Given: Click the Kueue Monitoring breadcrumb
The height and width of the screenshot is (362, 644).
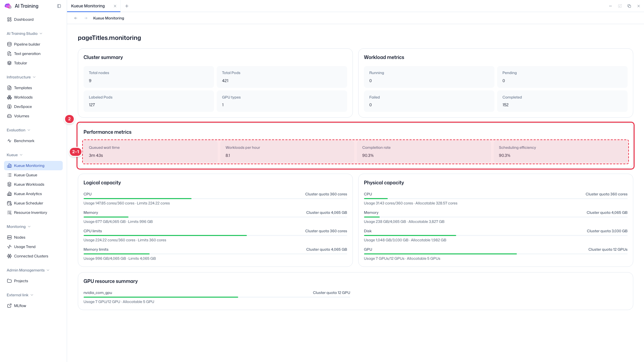Looking at the screenshot, I should [109, 18].
